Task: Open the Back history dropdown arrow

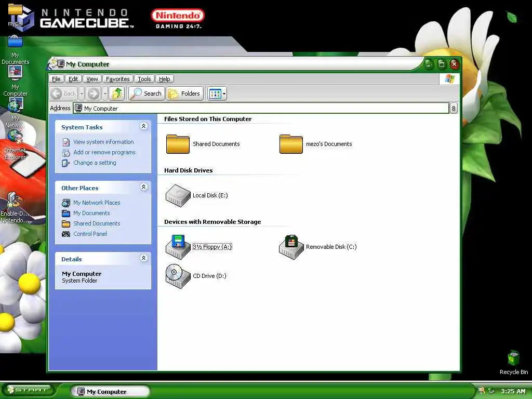Action: pos(82,94)
